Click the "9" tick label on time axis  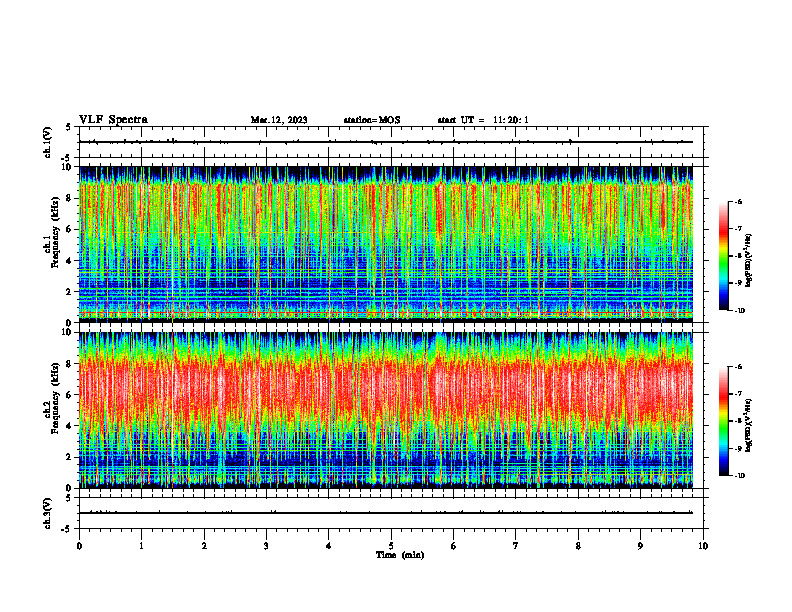(x=640, y=546)
